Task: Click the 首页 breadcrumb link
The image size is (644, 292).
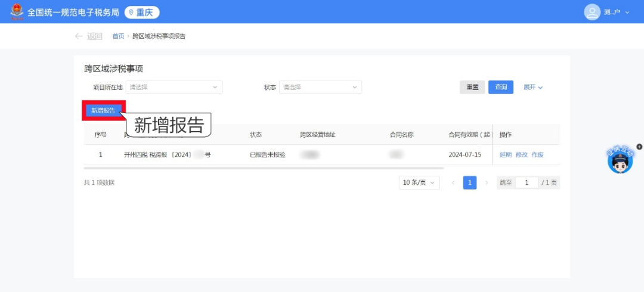Action: [x=118, y=36]
